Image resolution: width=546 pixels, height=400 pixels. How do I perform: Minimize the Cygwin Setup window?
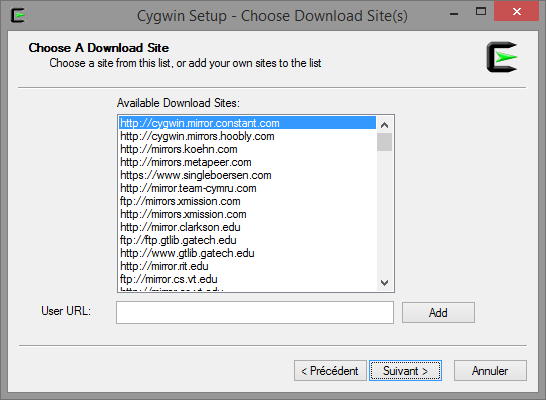pyautogui.click(x=454, y=14)
